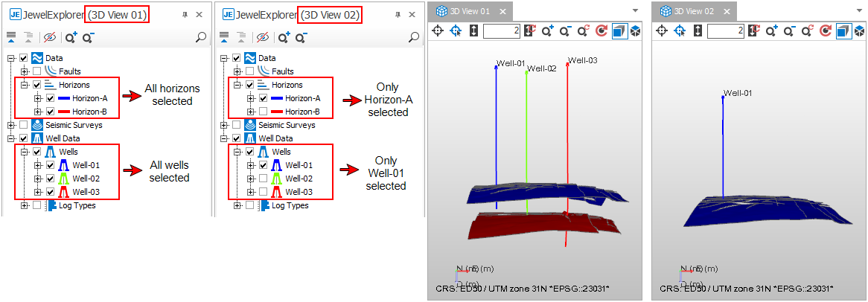This screenshot has width=868, height=302.
Task: Click center-view crosshair icon in 3D View 01 toolbar
Action: click(438, 31)
